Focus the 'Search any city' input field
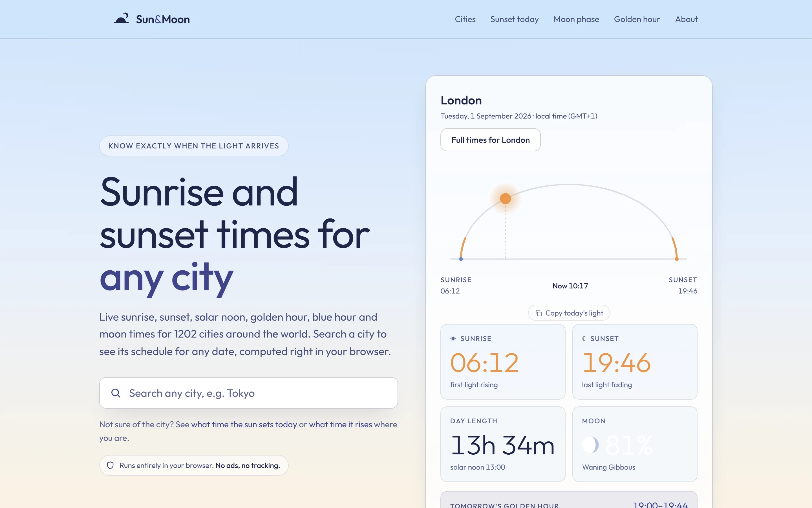The height and width of the screenshot is (508, 812). point(249,393)
